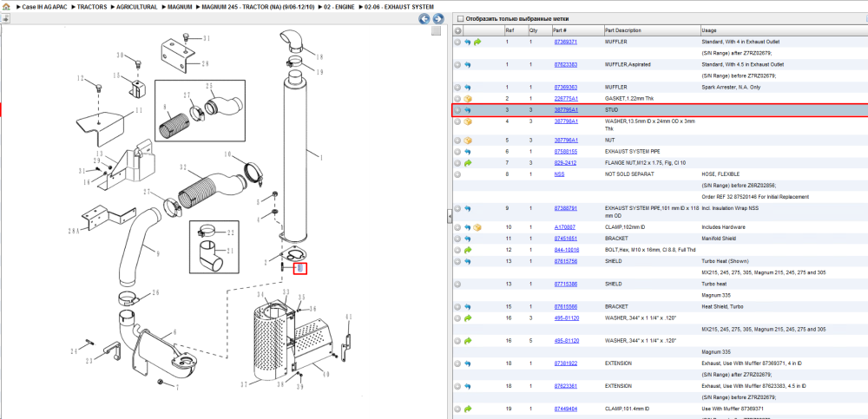868x419 pixels.
Task: Click 'Manifold Shield' usage text
Action: [720, 239]
